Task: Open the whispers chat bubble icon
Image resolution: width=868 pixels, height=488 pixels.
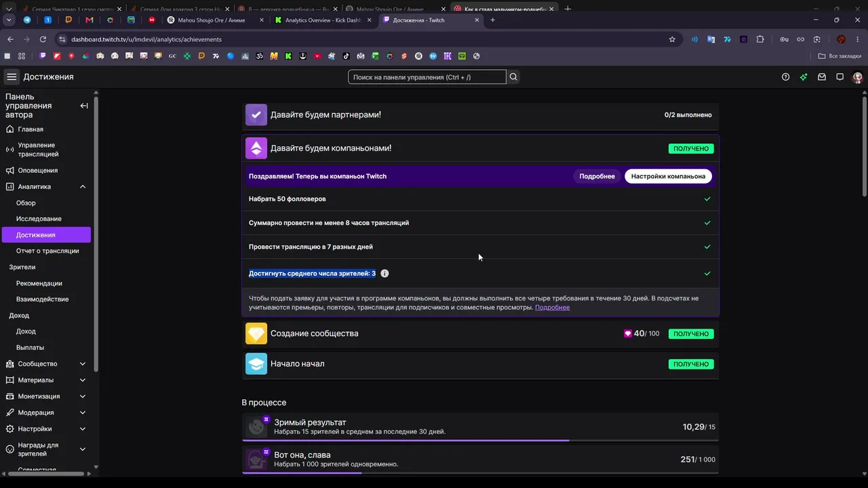Action: (840, 77)
